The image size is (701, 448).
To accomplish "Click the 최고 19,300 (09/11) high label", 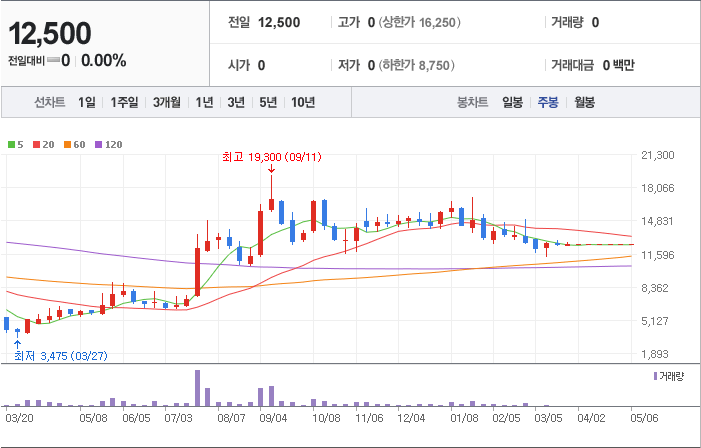I will coord(272,157).
